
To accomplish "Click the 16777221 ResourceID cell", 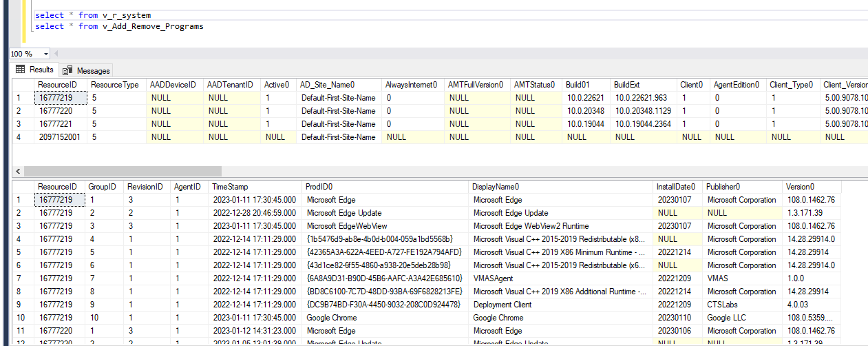I will (61, 124).
